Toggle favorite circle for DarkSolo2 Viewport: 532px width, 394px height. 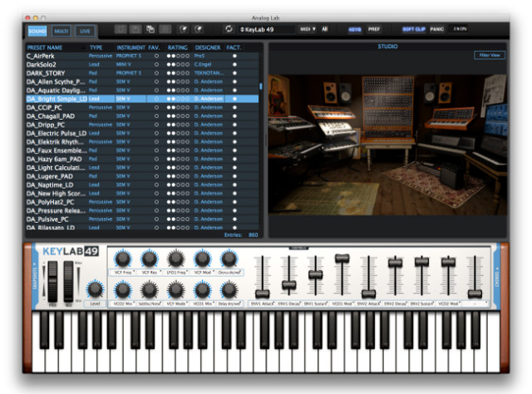point(156,65)
